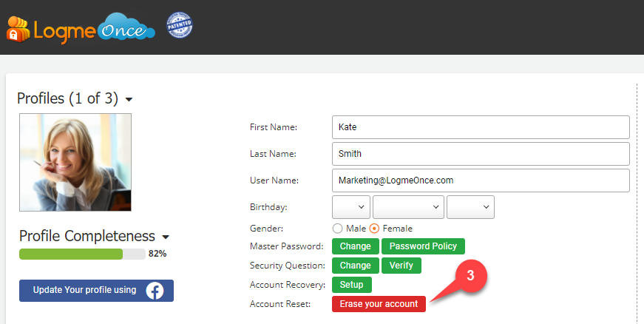Screen dimensions: 644x324
Task: Click the Account Recovery: label
Action: pos(288,285)
